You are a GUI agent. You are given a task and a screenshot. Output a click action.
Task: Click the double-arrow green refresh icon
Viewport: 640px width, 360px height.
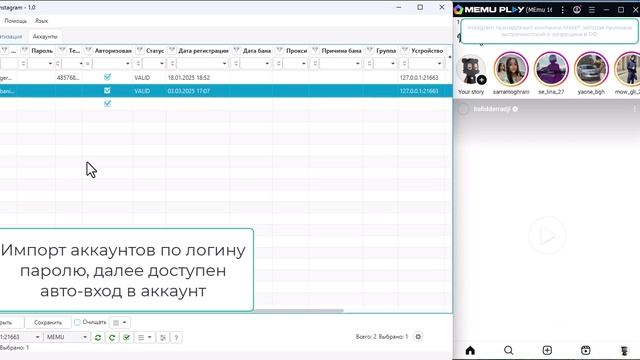98,338
